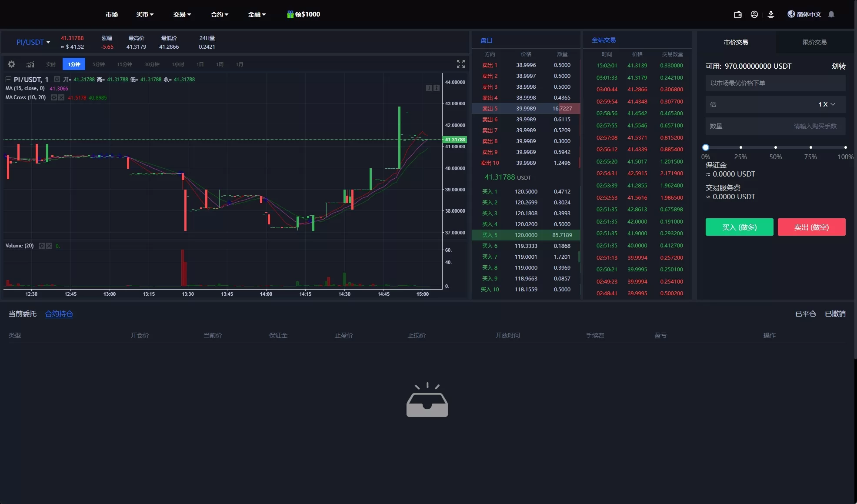Screen dimensions: 857x504
Task: Click the 卖出 (做空) button
Action: 811,227
